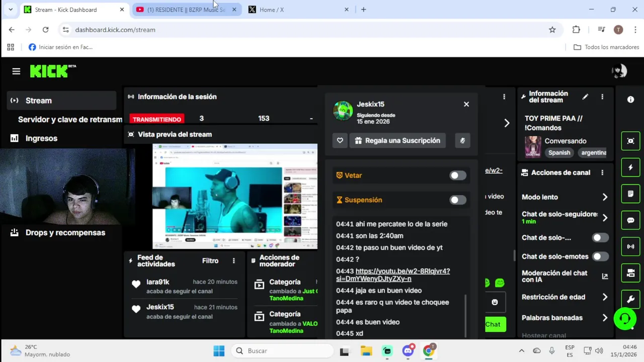This screenshot has width=644, height=362.
Task: Open the Información del stream options menu
Action: point(602,97)
